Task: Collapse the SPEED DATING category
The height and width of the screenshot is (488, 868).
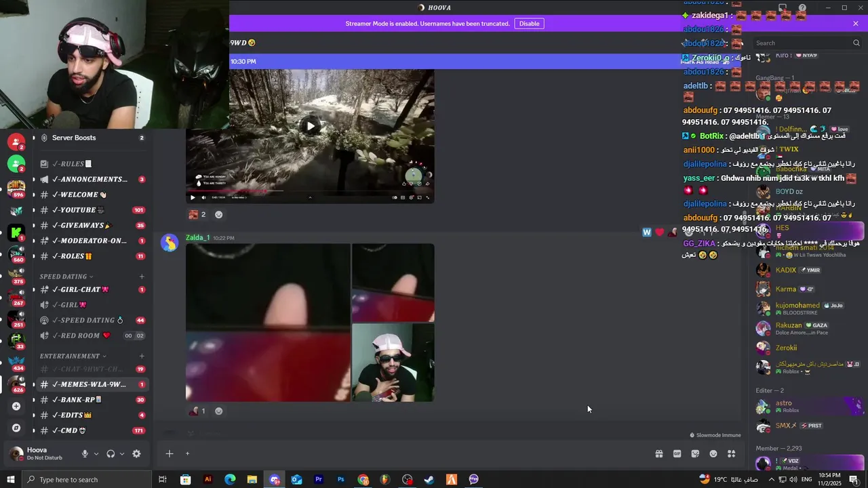Action: [x=66, y=277]
